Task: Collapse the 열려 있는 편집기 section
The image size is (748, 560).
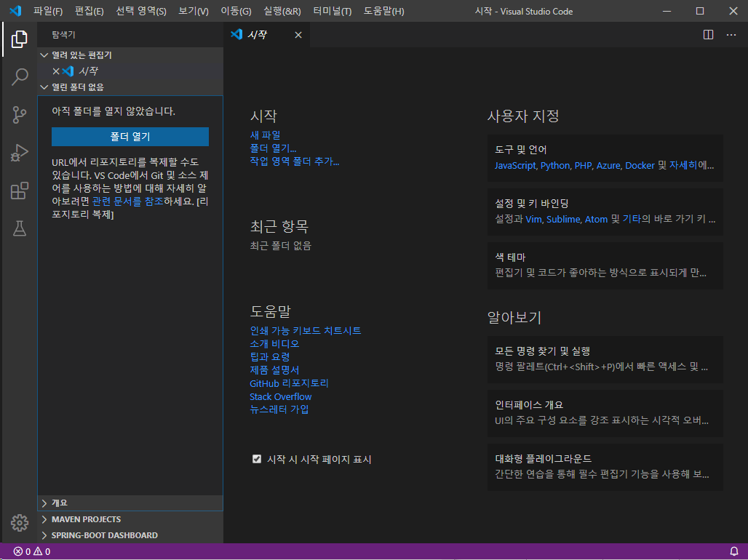Action: coord(130,55)
